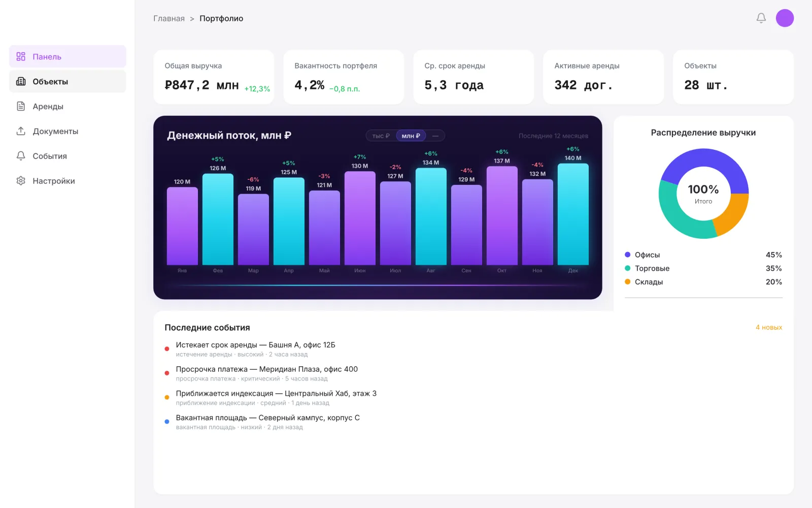Open the purple user avatar

tap(785, 18)
